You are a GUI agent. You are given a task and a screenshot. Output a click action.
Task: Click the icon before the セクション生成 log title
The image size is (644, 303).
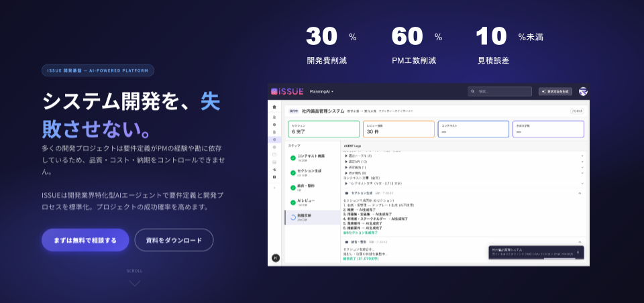point(347,193)
